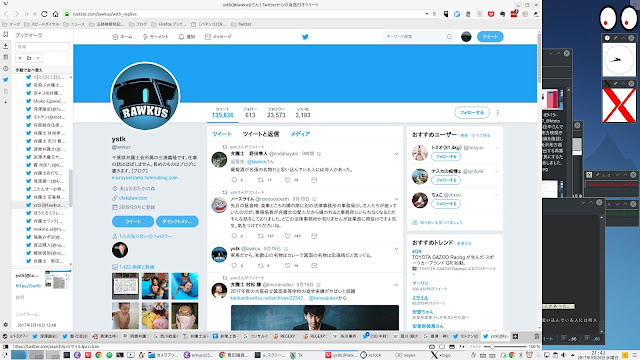Open the user avatar menu in header
Viewport: 640px width, 360px height.
pos(466,37)
